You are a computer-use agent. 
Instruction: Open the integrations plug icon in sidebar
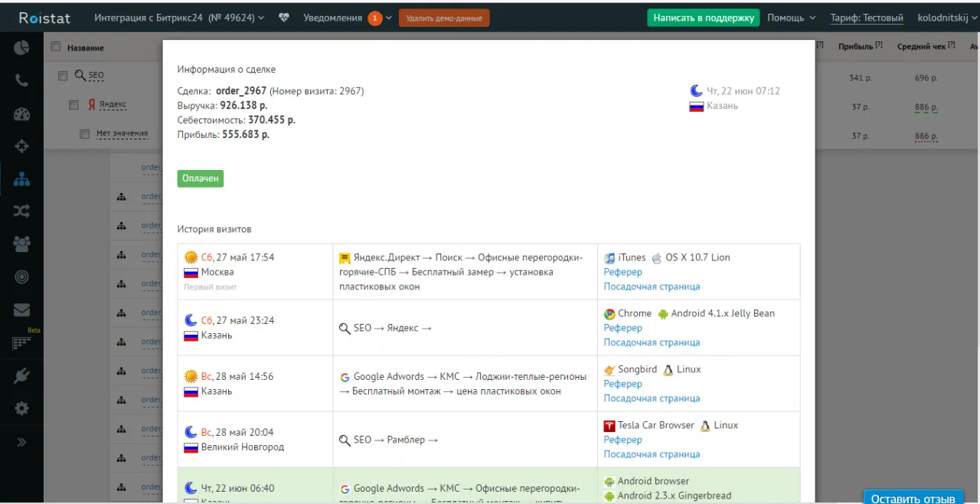[21, 375]
